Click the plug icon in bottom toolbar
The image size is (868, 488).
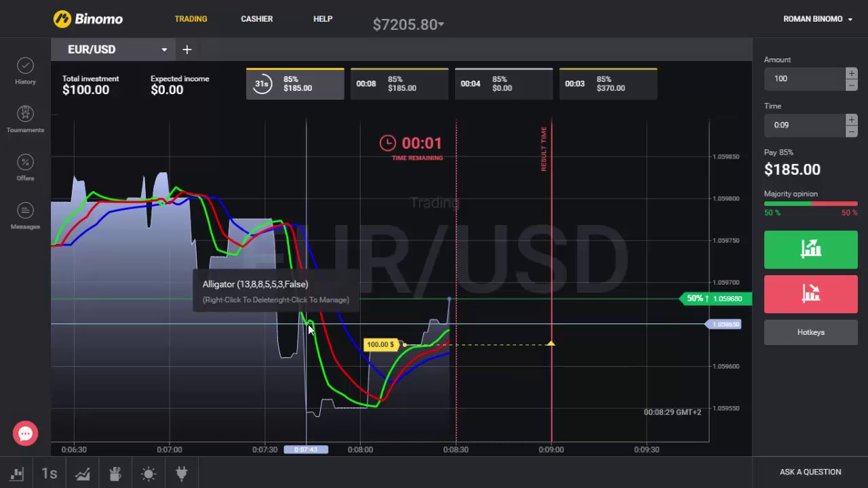(x=181, y=474)
